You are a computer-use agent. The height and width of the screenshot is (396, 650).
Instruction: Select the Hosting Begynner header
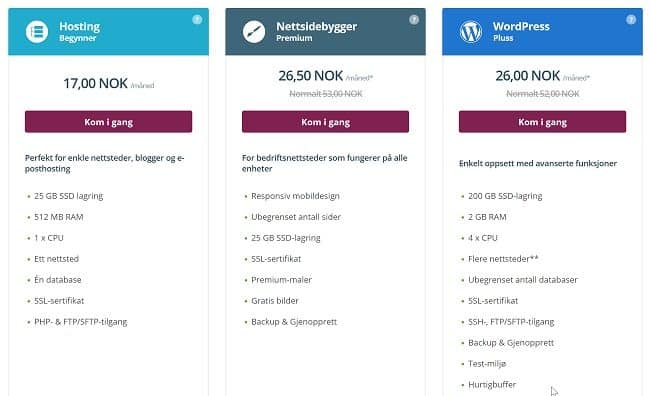tap(109, 32)
